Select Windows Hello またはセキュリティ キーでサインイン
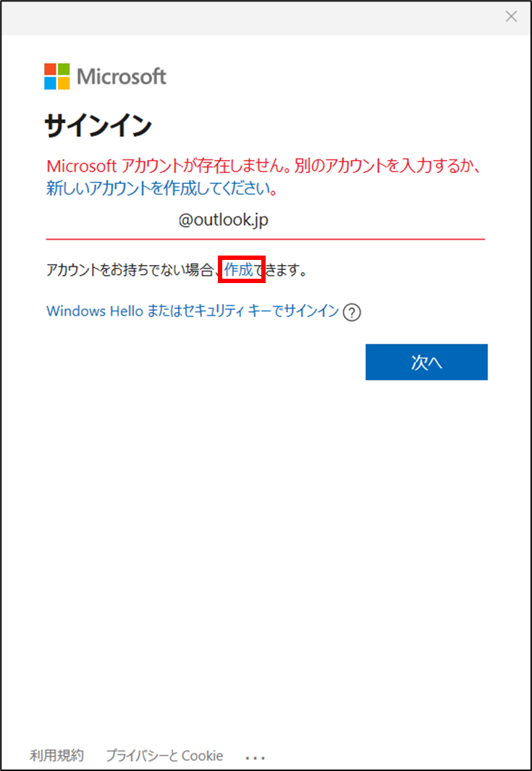Viewport: 532px width, 771px height. click(x=193, y=311)
